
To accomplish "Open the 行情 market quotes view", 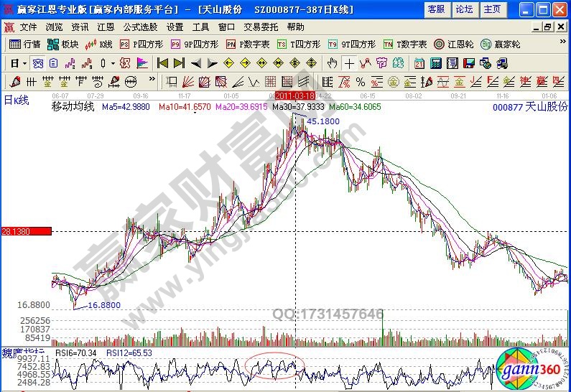I will click(25, 45).
